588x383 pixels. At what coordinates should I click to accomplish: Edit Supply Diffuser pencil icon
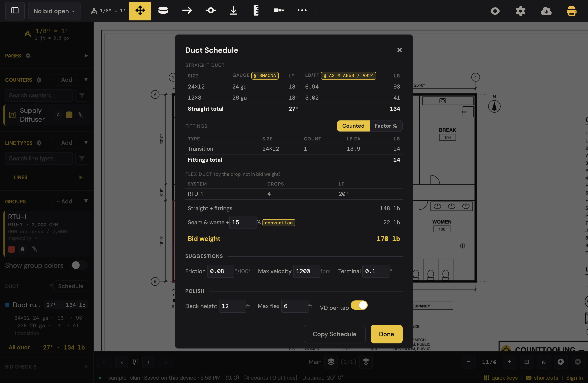[x=80, y=115]
